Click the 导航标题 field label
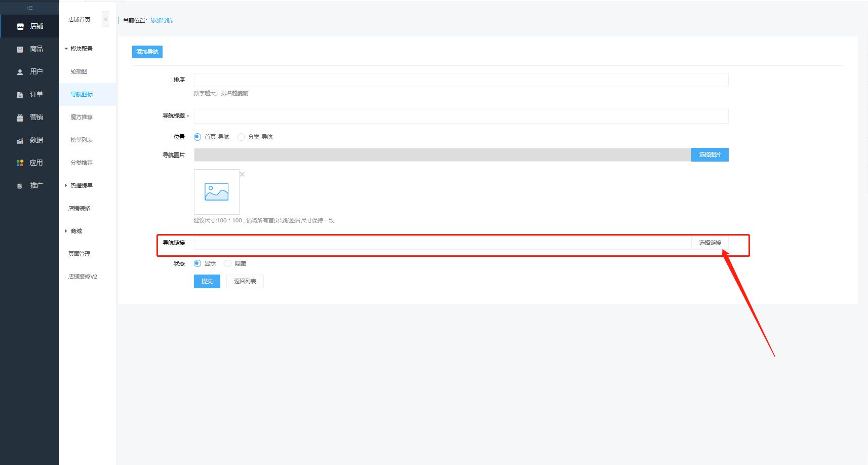Screen dimensions: 868x465 click(x=174, y=115)
